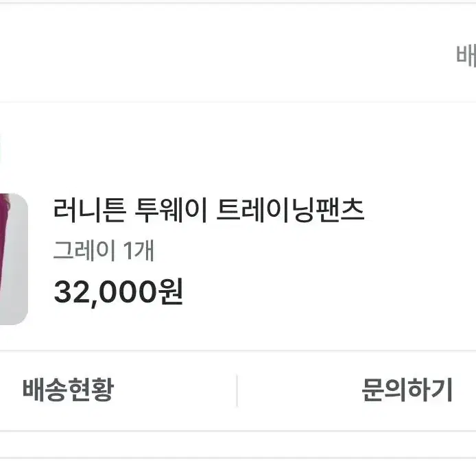Tap the 문의하기 inquiry button

click(x=407, y=390)
